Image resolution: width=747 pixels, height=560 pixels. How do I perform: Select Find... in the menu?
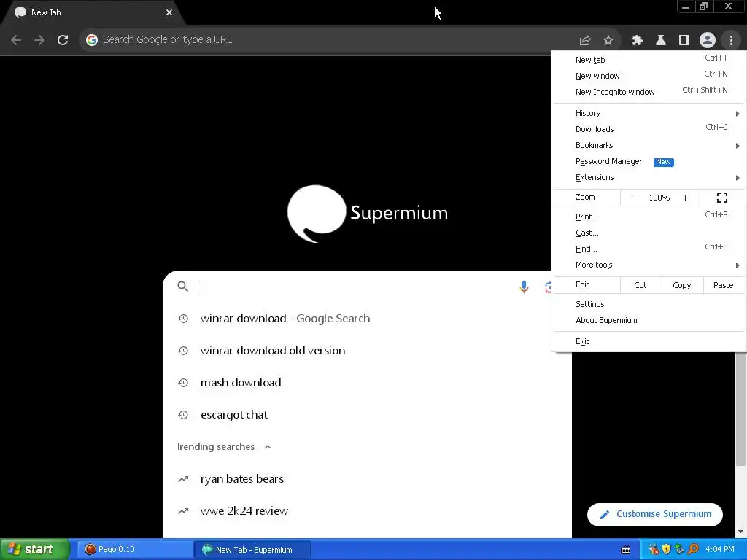pyautogui.click(x=649, y=249)
